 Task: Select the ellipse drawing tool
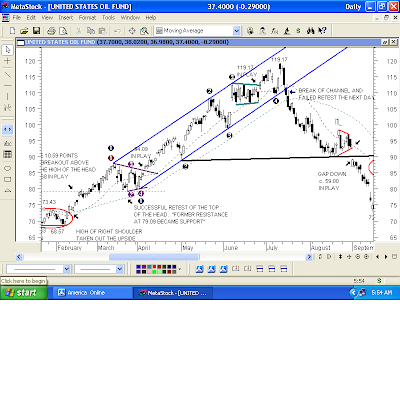click(8, 168)
